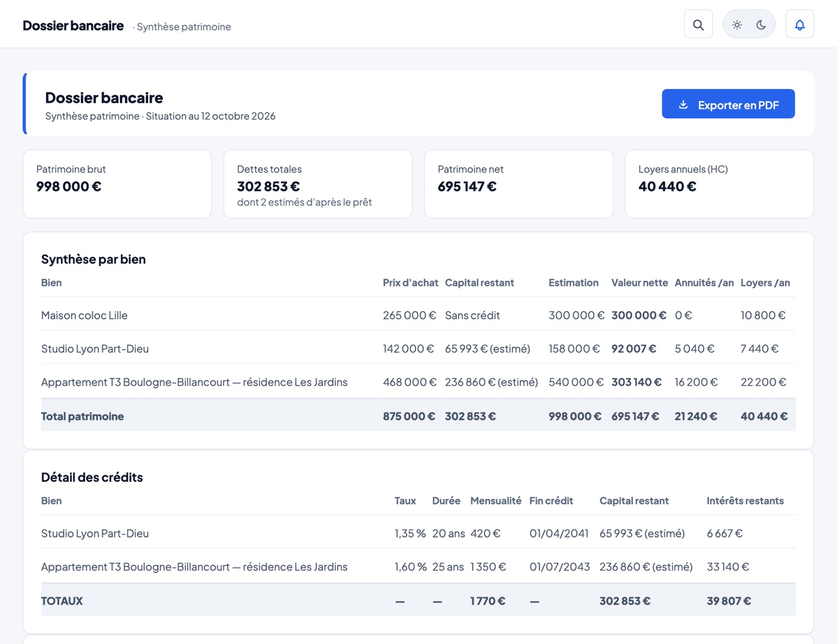This screenshot has height=644, width=837.
Task: Select the Loyers annuels (HC) card label
Action: click(683, 169)
